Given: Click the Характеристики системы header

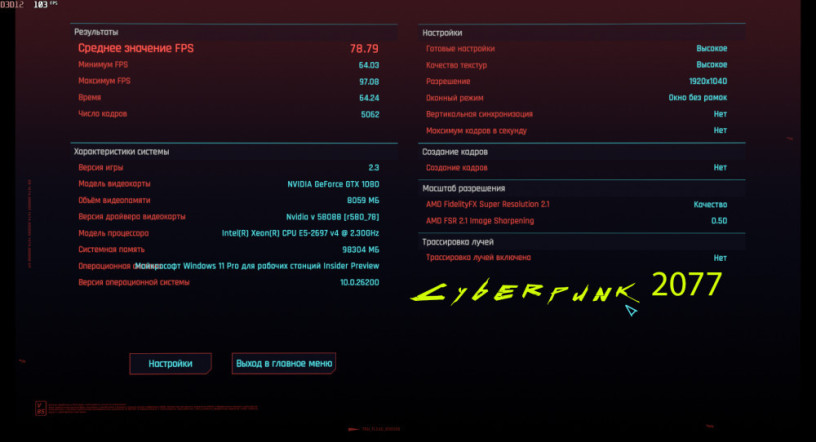Looking at the screenshot, I should click(121, 151).
